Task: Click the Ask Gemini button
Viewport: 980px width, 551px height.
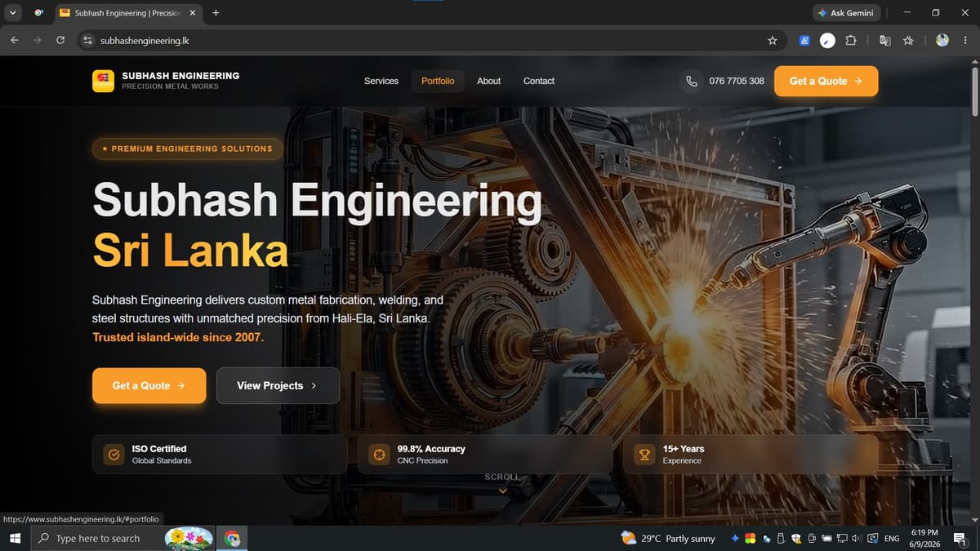Action: [x=846, y=13]
